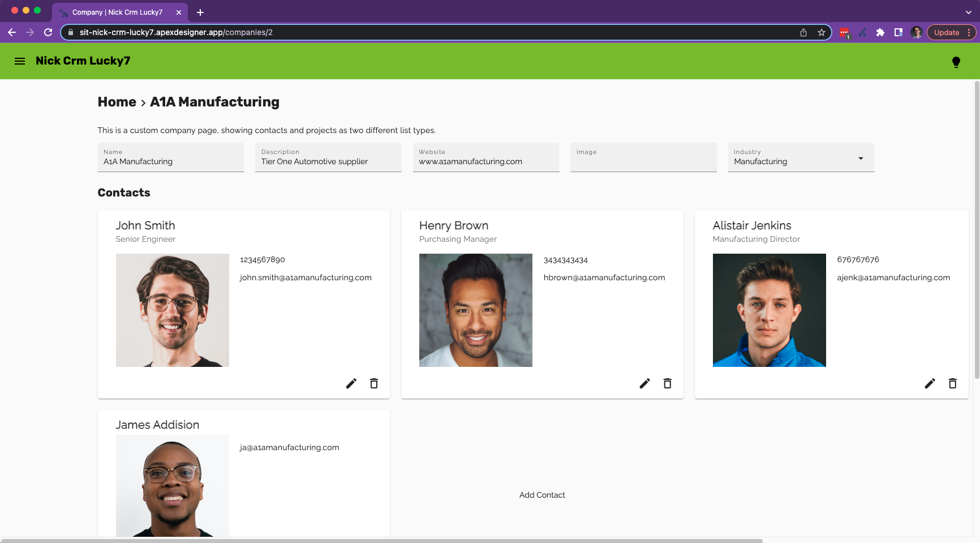980x543 pixels.
Task: Edit the Description field Tier One Automotive
Action: (x=328, y=157)
